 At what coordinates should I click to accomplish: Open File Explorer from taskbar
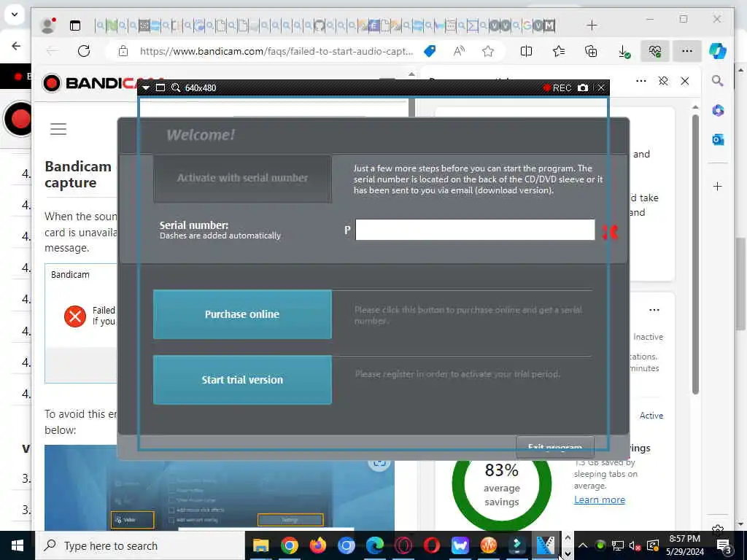[260, 545]
